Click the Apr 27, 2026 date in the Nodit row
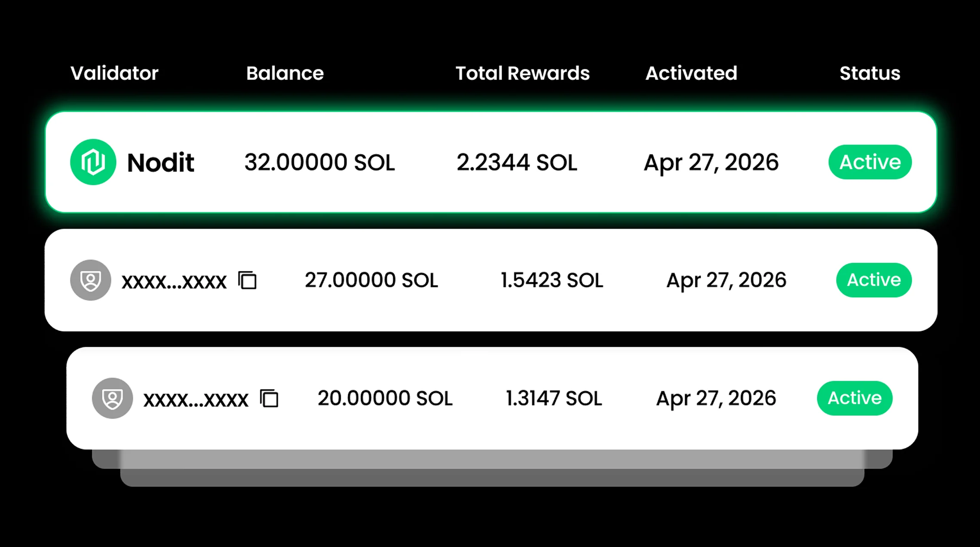This screenshot has width=980, height=547. 711,163
